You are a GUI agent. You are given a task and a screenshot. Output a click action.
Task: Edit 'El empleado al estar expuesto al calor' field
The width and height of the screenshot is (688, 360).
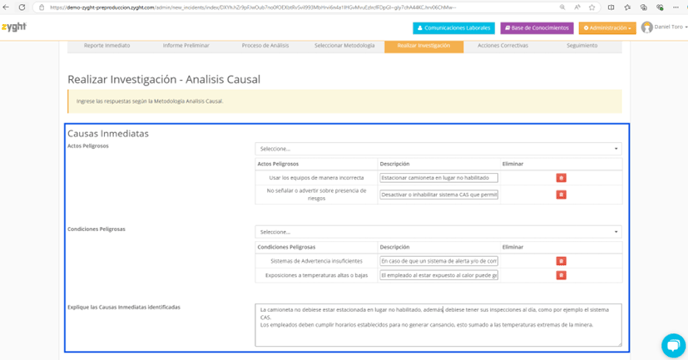click(x=439, y=275)
